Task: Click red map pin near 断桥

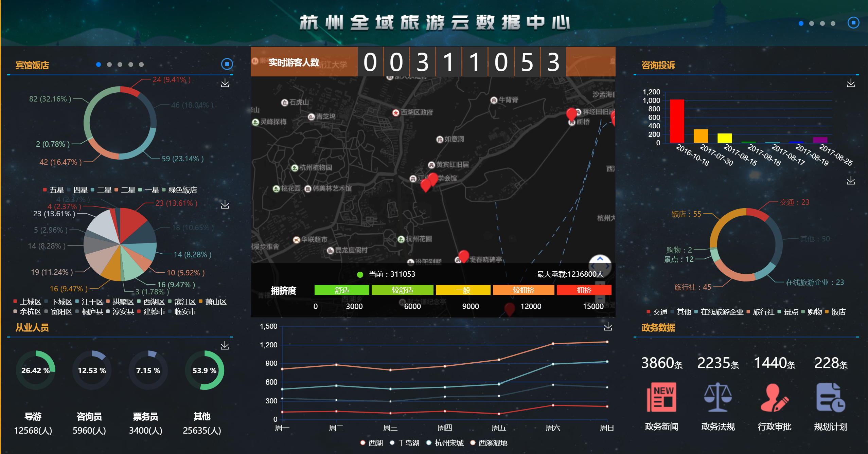Action: [571, 114]
